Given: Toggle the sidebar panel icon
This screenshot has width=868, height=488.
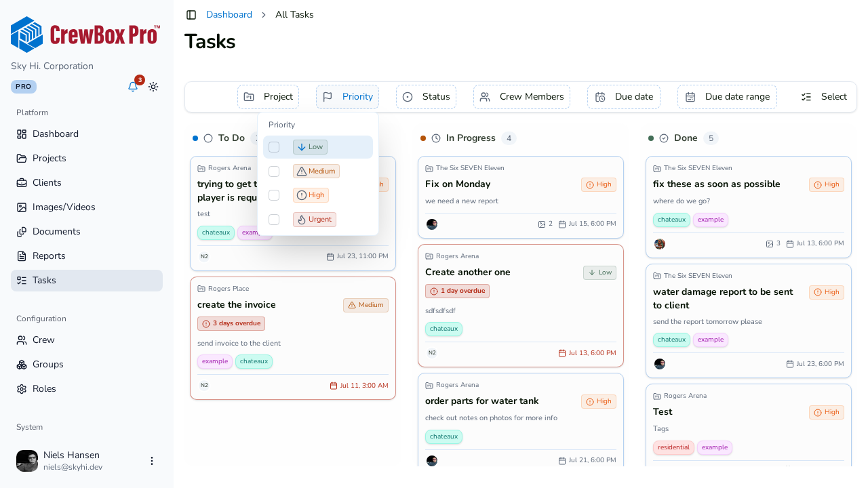Looking at the screenshot, I should tap(191, 14).
